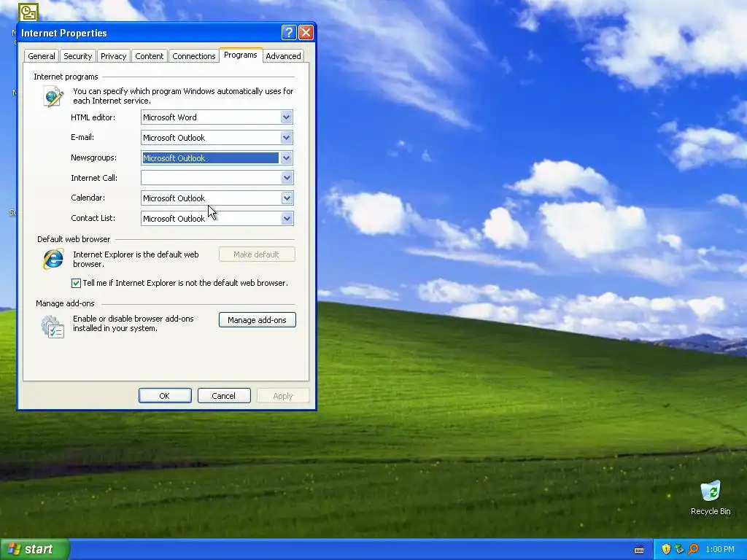Screen dimensions: 747x560
Task: Click the orange magnifier tray icon
Action: [x=693, y=549]
